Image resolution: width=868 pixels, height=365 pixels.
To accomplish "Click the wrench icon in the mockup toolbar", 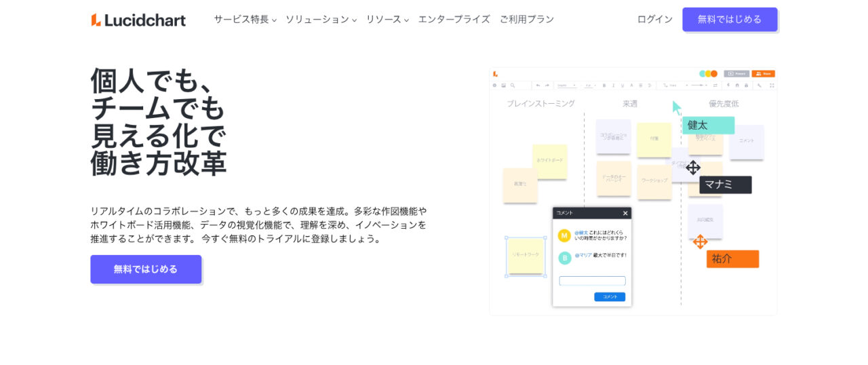I will (x=759, y=85).
